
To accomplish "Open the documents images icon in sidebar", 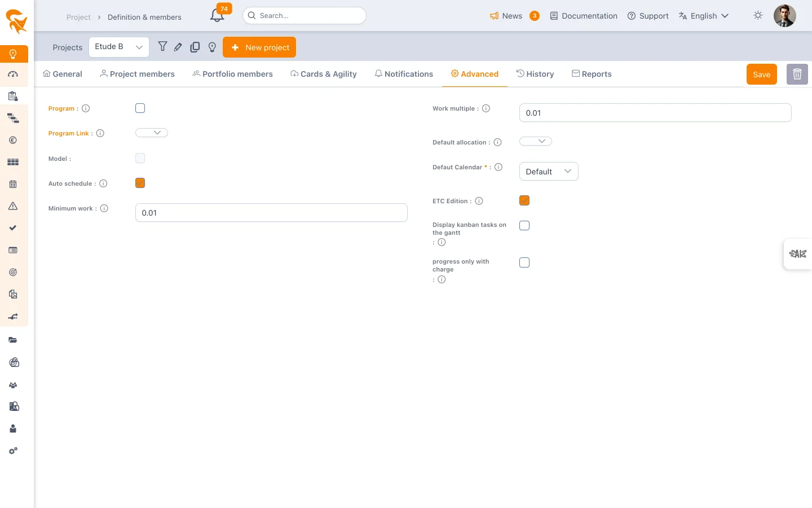I will coord(13,294).
